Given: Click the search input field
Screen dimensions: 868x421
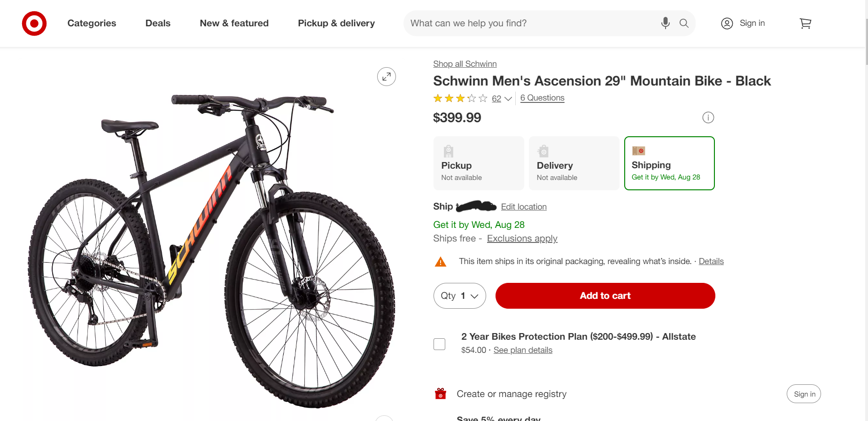Looking at the screenshot, I should 531,23.
